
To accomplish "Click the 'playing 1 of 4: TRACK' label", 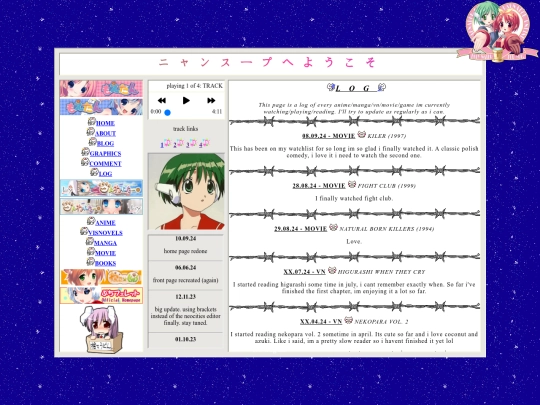I will pos(195,86).
